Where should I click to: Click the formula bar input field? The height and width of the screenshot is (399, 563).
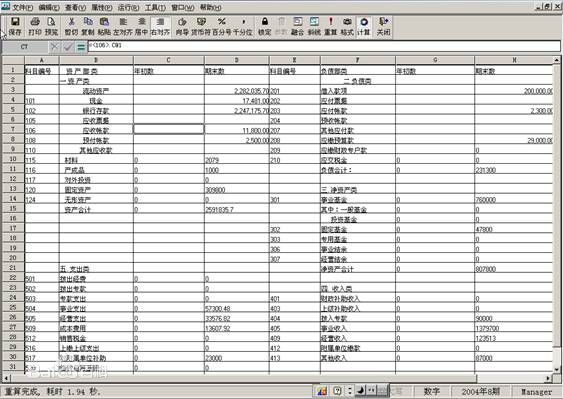point(324,46)
